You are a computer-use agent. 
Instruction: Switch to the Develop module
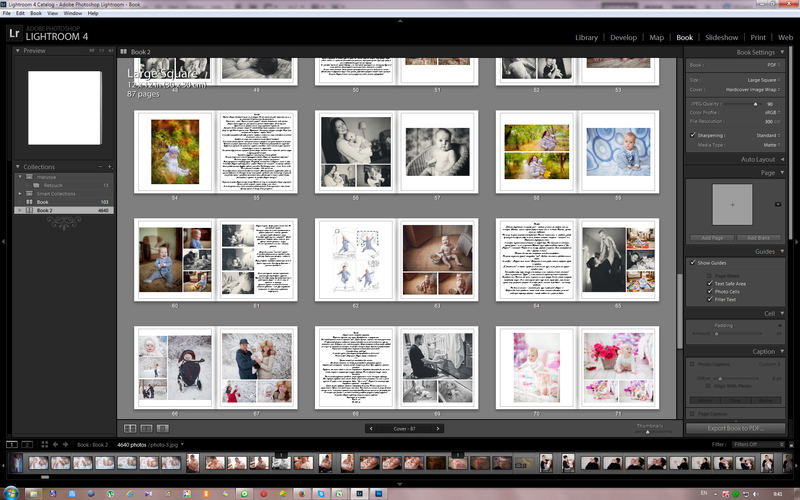click(x=623, y=37)
